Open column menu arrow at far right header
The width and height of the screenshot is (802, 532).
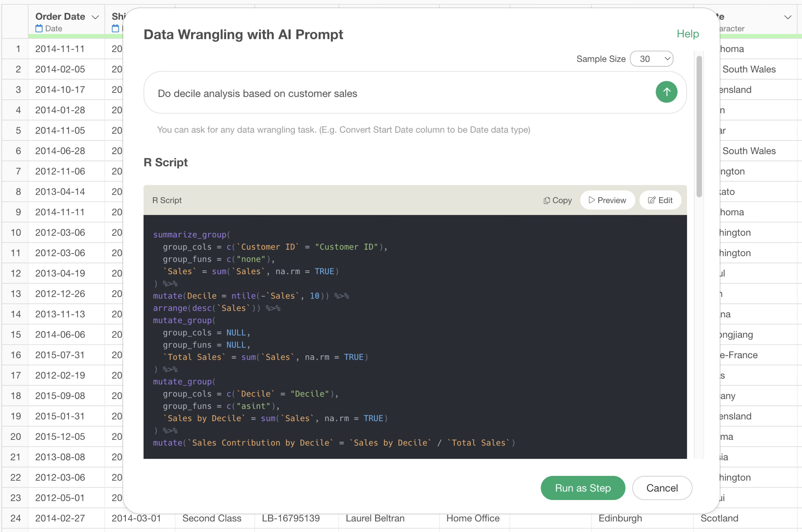pyautogui.click(x=788, y=17)
